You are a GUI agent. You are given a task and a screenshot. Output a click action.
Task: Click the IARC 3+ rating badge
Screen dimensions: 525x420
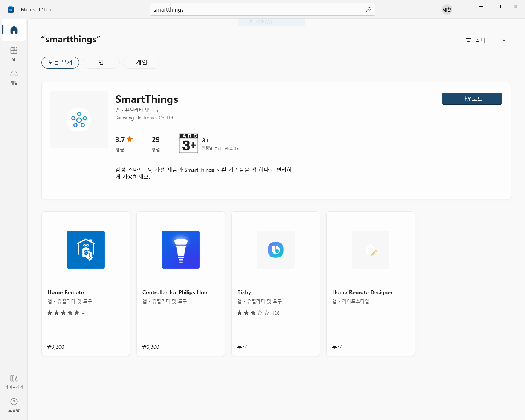189,143
